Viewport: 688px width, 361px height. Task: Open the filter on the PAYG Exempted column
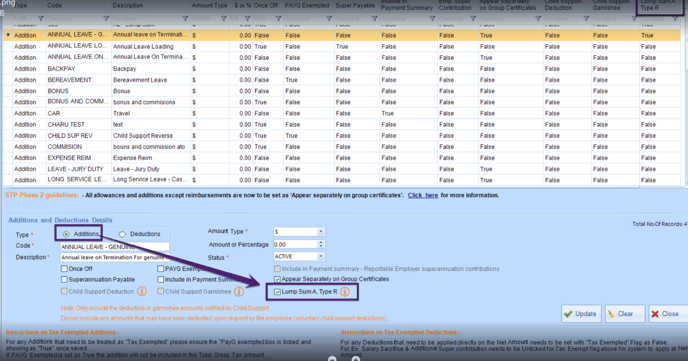329,18
